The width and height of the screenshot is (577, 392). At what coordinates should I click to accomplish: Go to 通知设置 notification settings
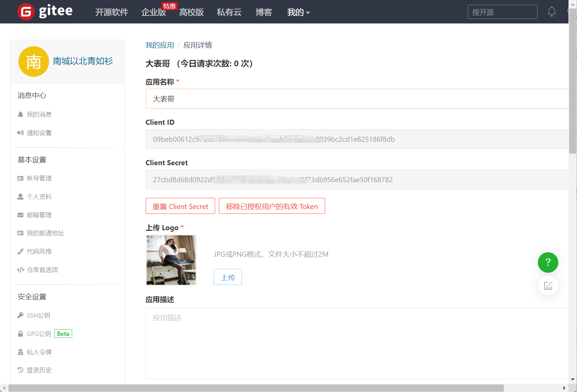point(39,133)
